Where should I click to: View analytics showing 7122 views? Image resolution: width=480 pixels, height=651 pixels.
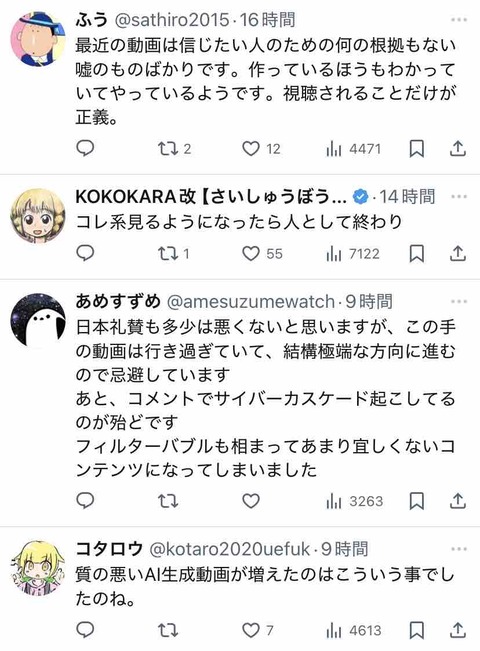tap(353, 254)
